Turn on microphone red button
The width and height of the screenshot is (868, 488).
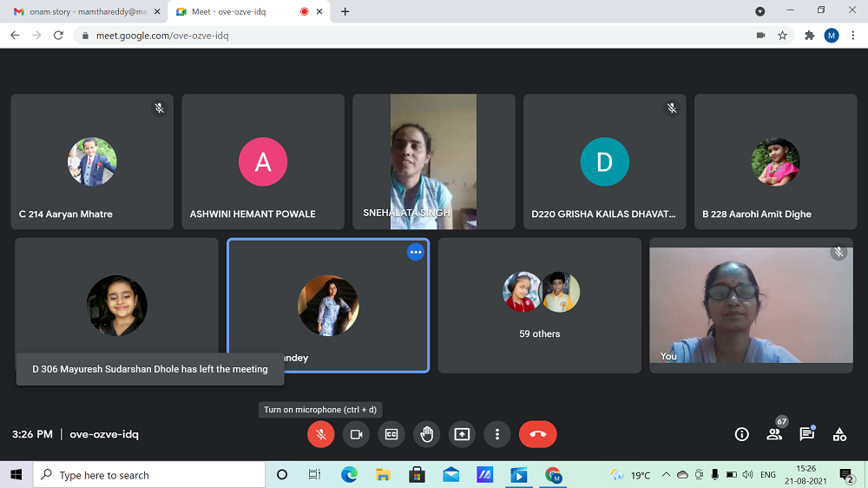[x=321, y=434]
